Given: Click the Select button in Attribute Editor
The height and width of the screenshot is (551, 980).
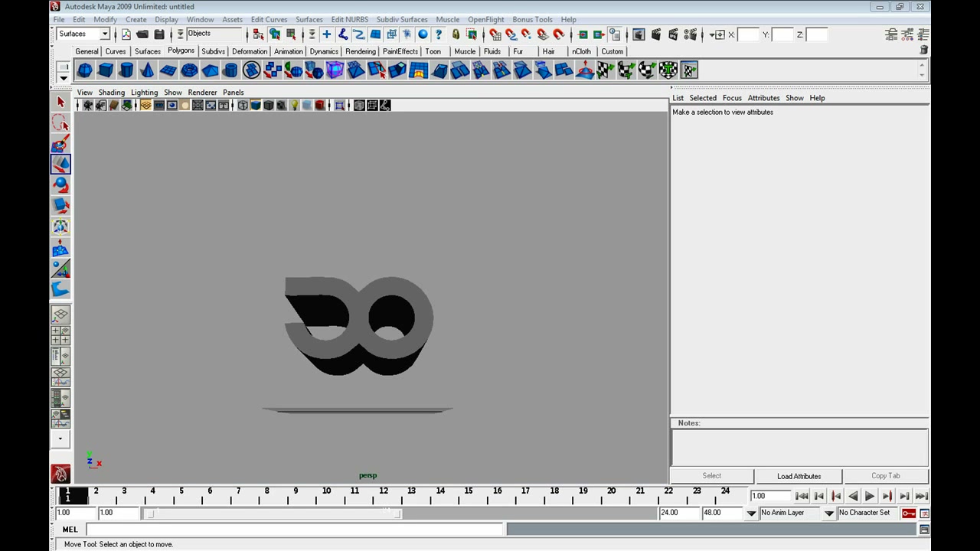Looking at the screenshot, I should [x=711, y=475].
